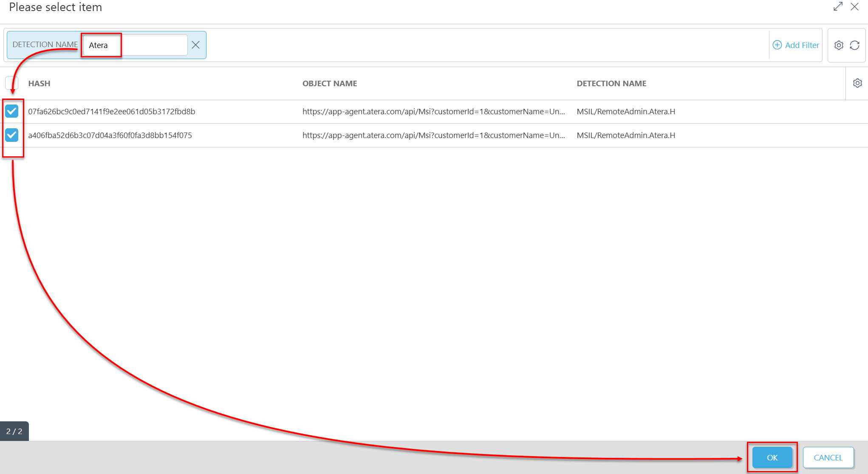Click the CANCEL button
868x474 pixels.
pyautogui.click(x=828, y=457)
